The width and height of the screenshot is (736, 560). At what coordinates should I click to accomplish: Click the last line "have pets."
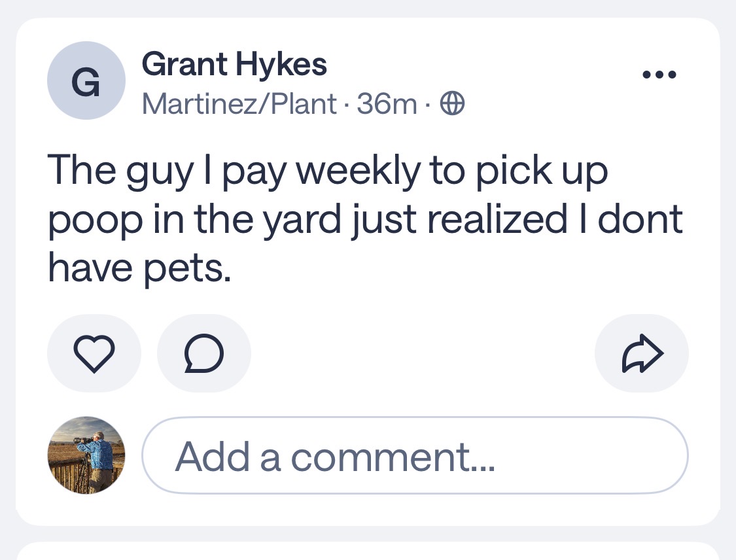(139, 269)
